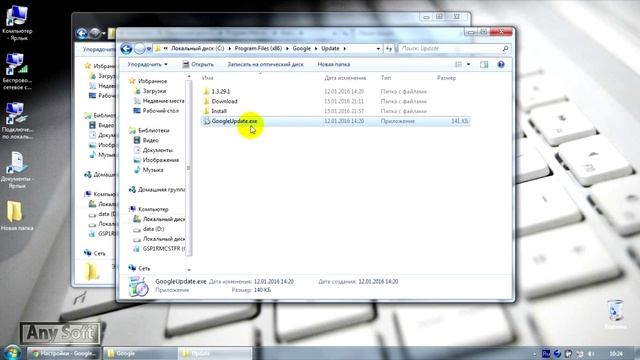Image resolution: width=640 pixels, height=360 pixels.
Task: Select 'Библиотеки' in the navigation pane
Action: coord(153,130)
